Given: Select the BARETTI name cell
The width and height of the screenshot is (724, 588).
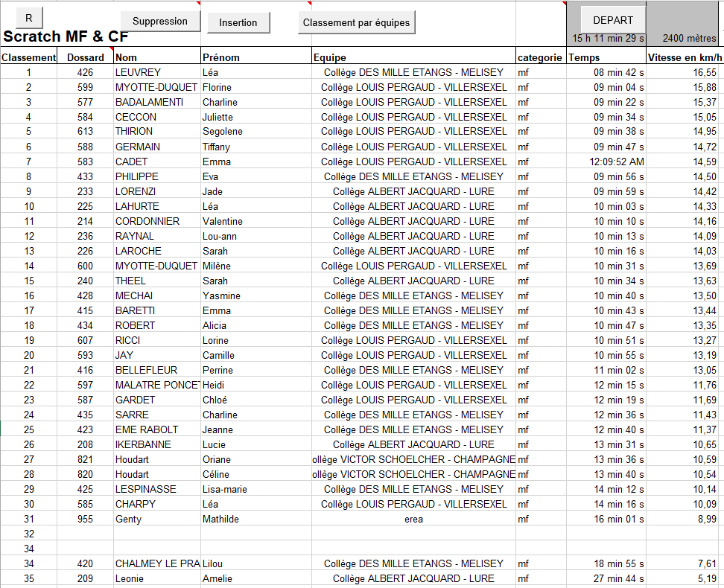Looking at the screenshot, I should [157, 310].
